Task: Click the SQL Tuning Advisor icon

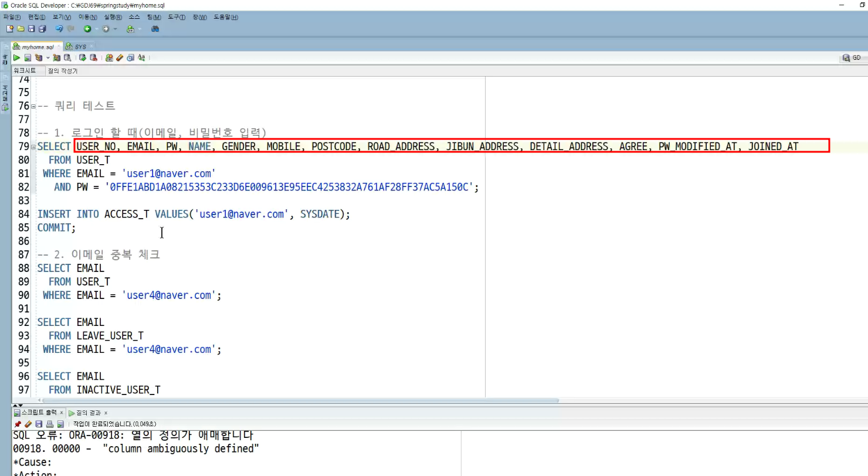Action: [x=67, y=57]
